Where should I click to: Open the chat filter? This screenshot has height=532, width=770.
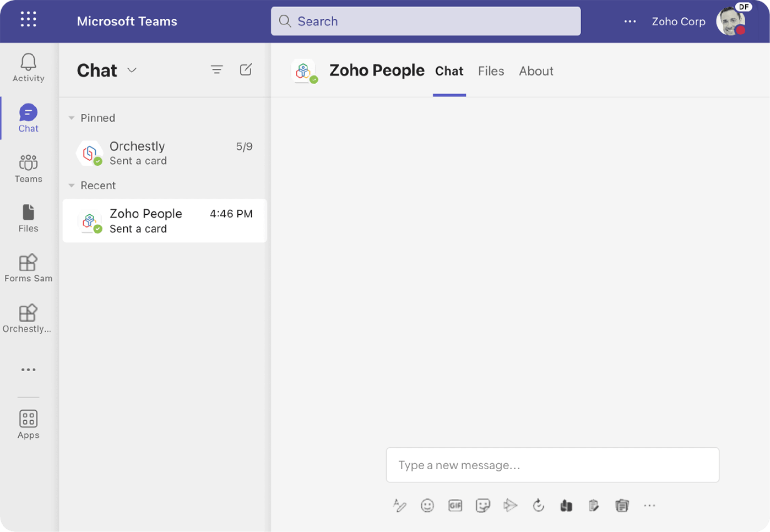pos(216,70)
